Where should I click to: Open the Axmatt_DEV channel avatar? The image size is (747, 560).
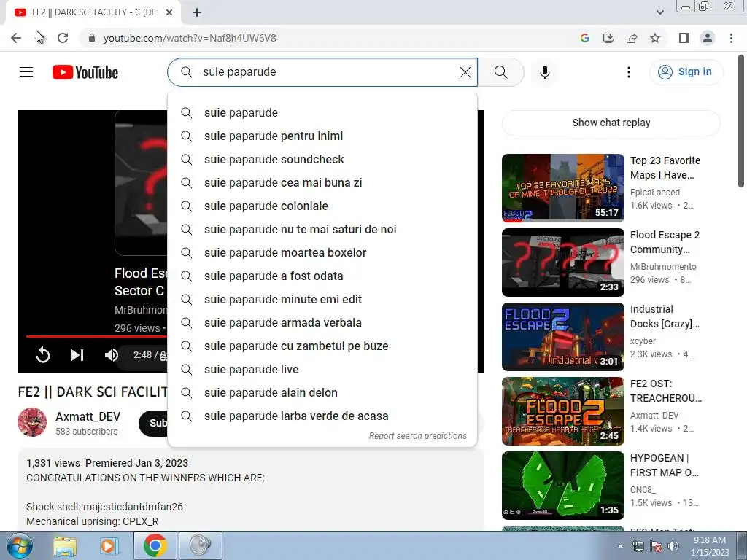point(32,422)
